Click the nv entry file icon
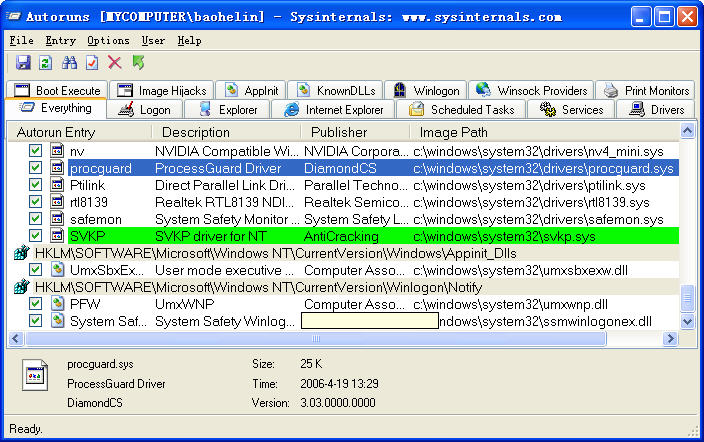 57,151
